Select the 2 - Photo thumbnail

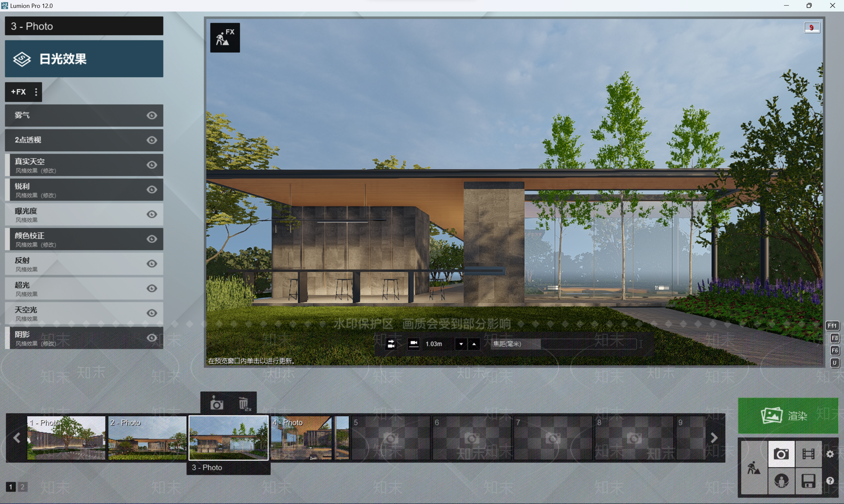pyautogui.click(x=148, y=438)
